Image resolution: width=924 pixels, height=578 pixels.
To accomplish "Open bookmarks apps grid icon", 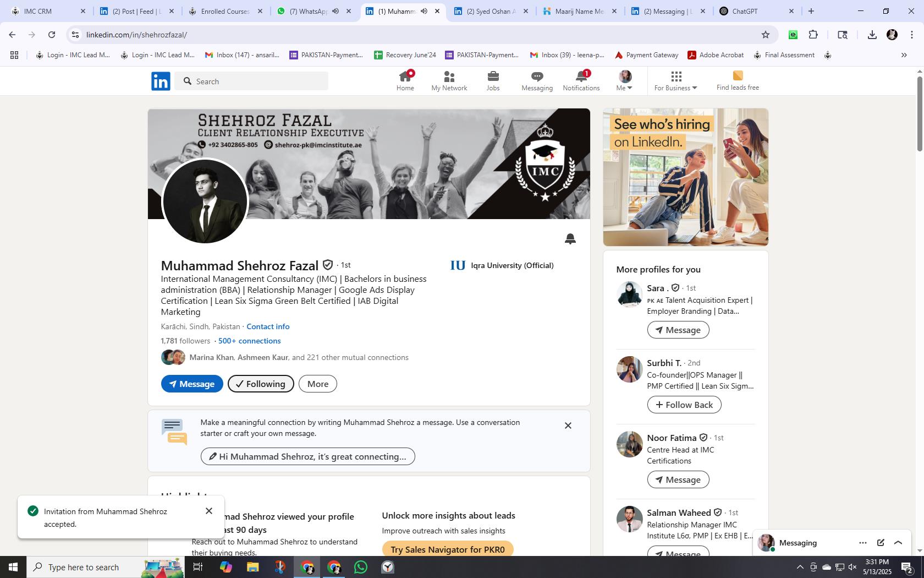I will pos(14,55).
